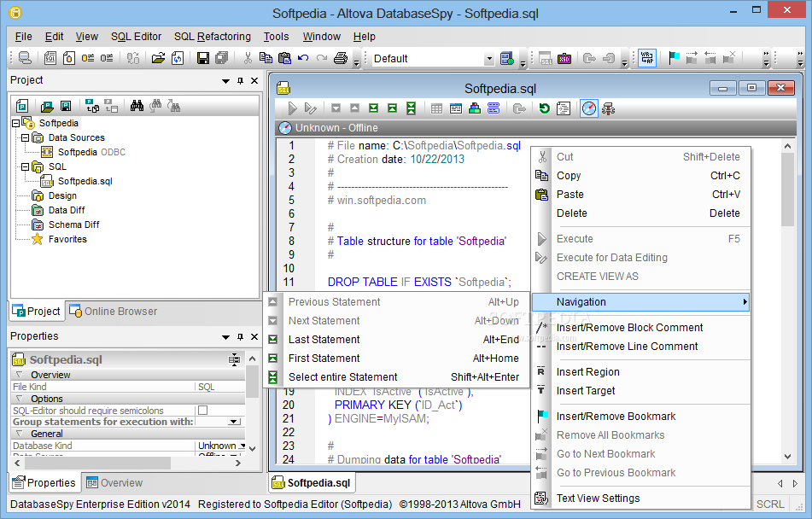The width and height of the screenshot is (812, 519).
Task: Choose Text View Settings from context menu
Action: tap(641, 499)
